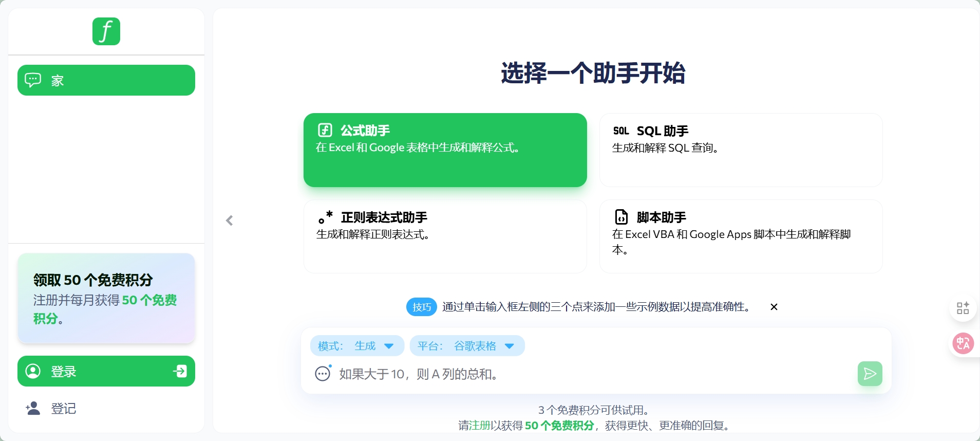
Task: Click the 登录 login button
Action: [106, 371]
